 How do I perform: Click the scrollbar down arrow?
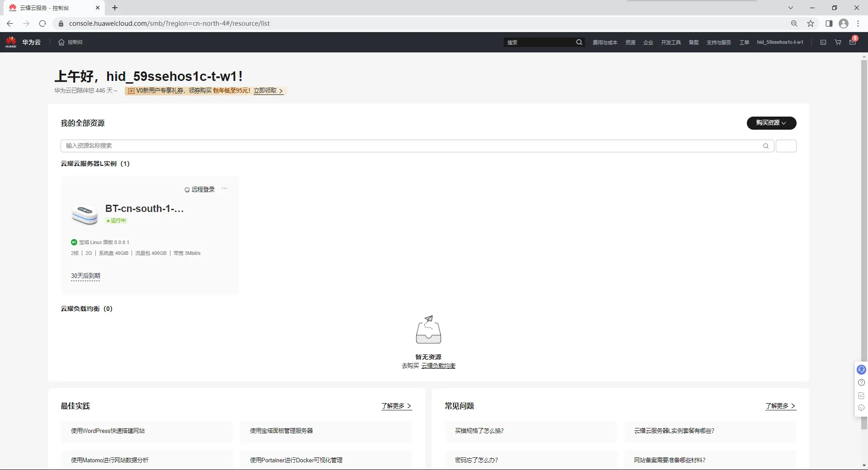[x=864, y=465]
